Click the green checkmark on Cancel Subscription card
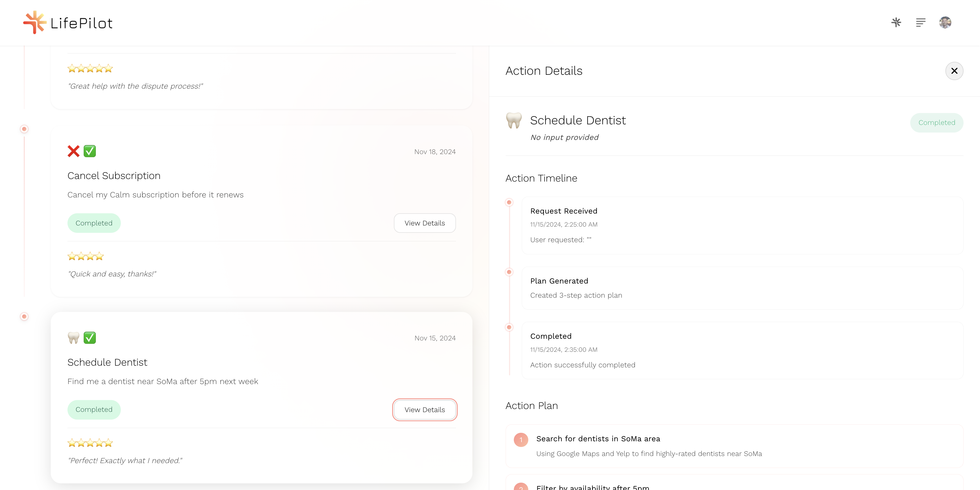980x490 pixels. [x=90, y=151]
